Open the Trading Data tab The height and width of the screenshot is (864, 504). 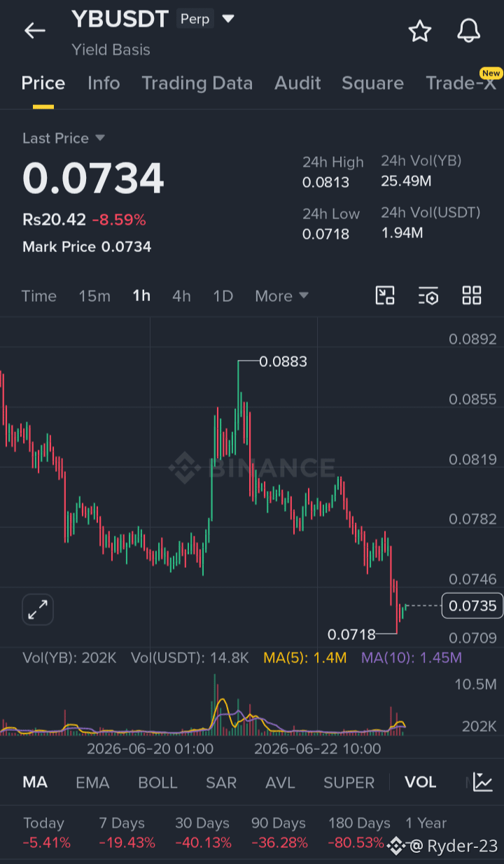[197, 83]
